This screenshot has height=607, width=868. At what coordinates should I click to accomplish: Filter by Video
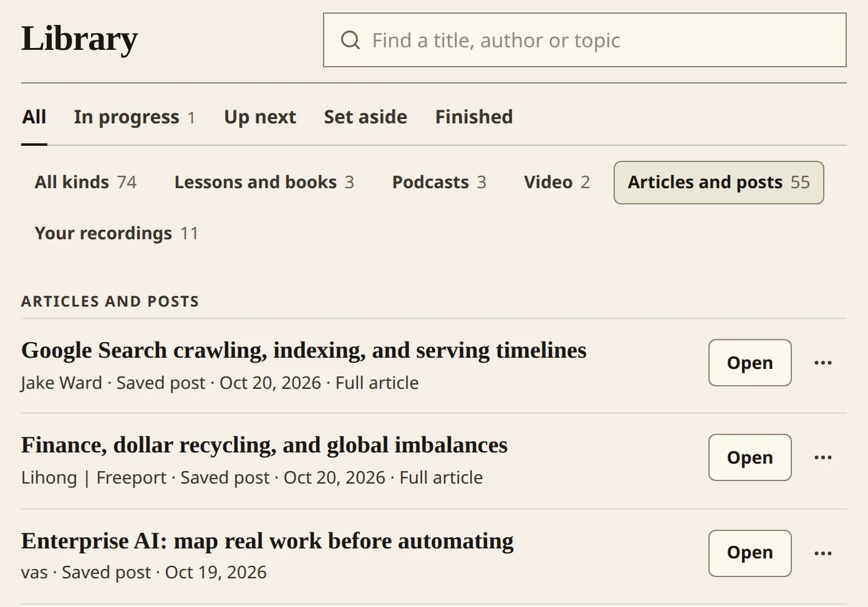click(x=557, y=183)
